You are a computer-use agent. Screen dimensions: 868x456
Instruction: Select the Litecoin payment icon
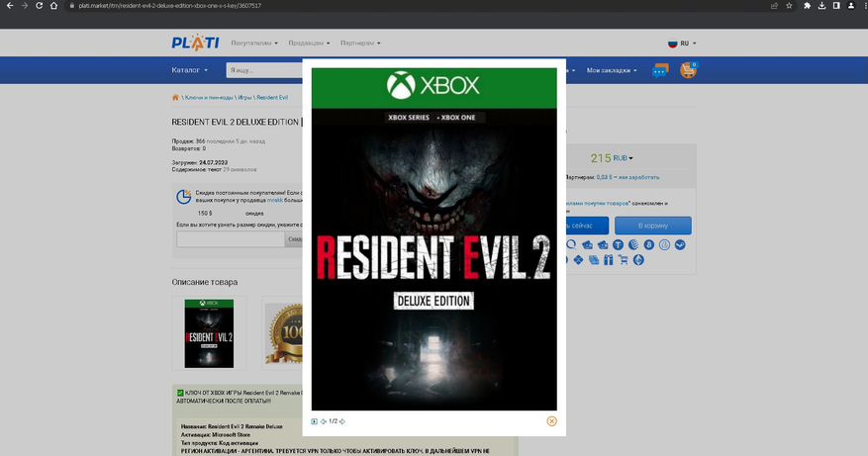(x=664, y=244)
